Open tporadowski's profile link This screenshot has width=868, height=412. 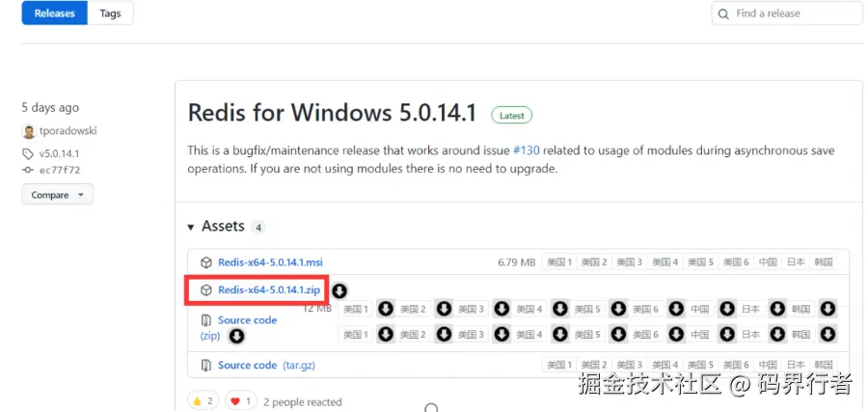[68, 132]
